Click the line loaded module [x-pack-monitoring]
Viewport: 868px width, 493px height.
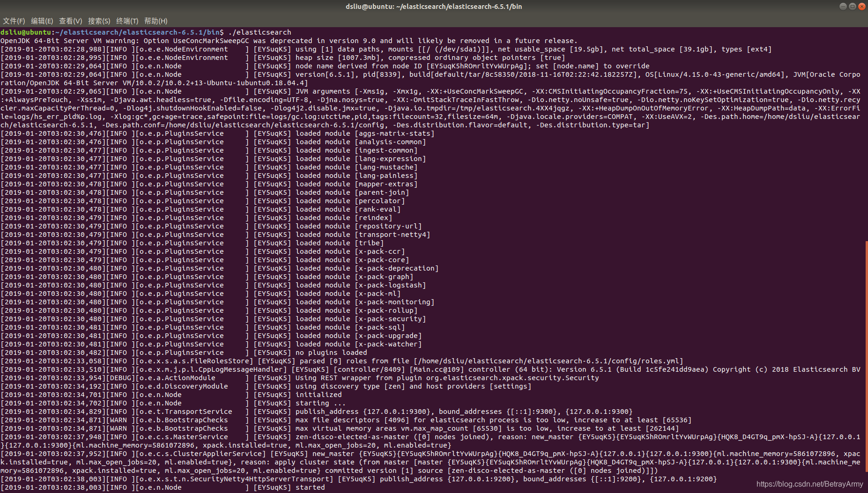point(218,302)
